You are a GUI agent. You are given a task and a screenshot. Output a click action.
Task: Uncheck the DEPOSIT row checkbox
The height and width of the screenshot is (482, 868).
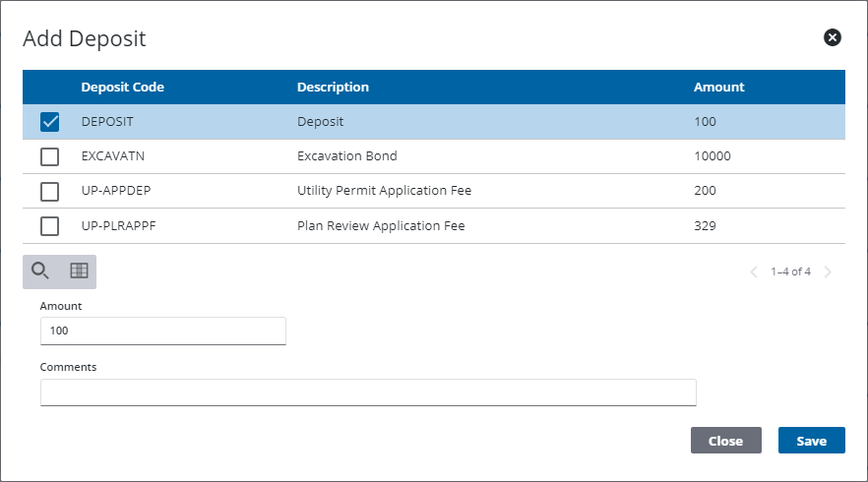[x=50, y=122]
